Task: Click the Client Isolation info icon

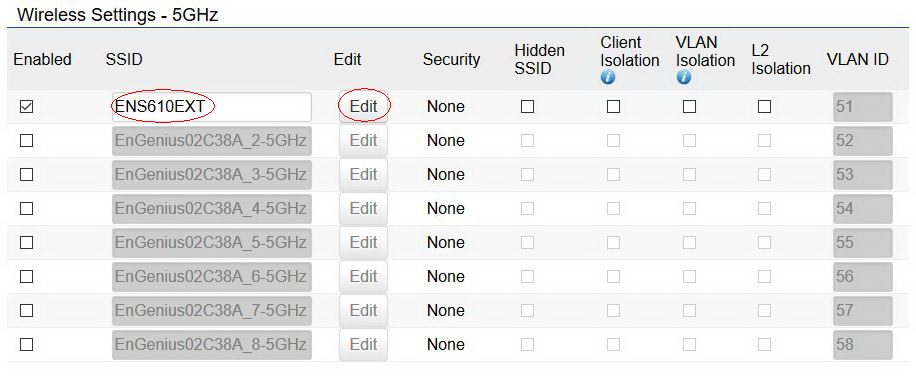Action: pyautogui.click(x=608, y=77)
